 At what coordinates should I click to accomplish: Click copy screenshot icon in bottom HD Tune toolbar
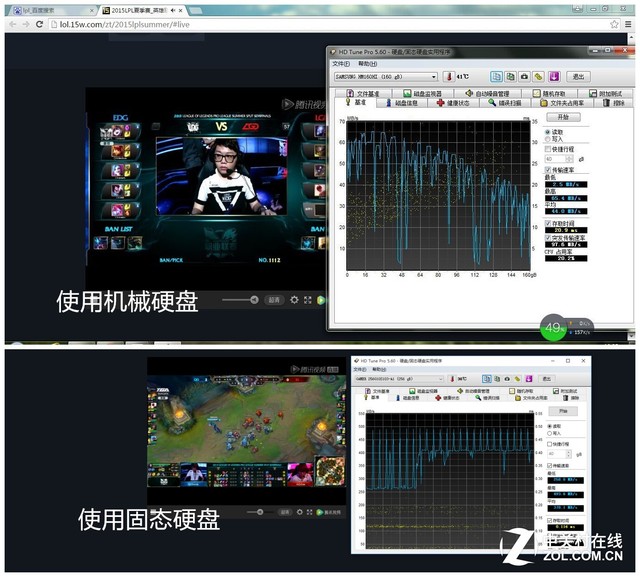[497, 379]
